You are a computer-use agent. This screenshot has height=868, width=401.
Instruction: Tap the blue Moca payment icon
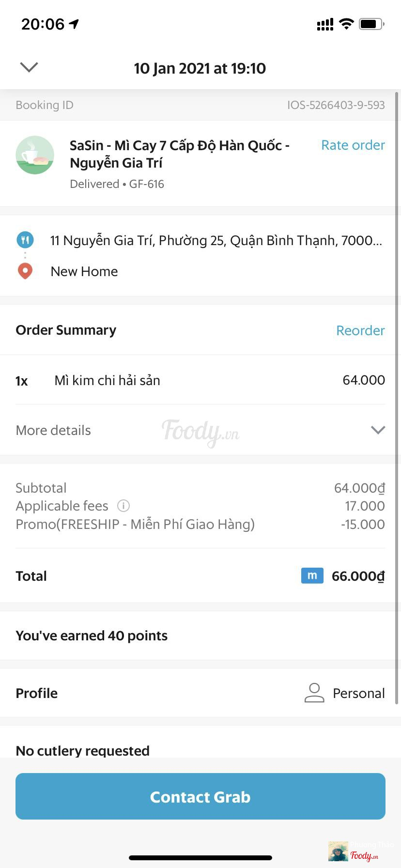(x=312, y=575)
